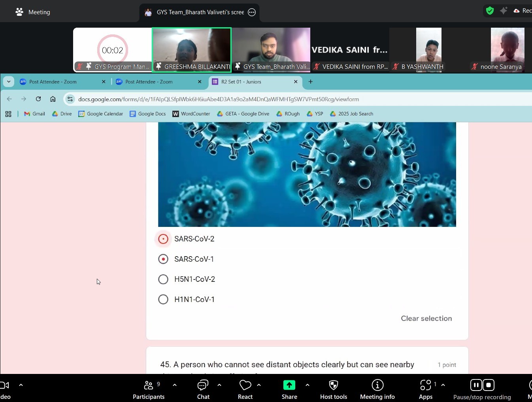The height and width of the screenshot is (402, 532).
Task: Click the green Share screen button
Action: [x=289, y=385]
